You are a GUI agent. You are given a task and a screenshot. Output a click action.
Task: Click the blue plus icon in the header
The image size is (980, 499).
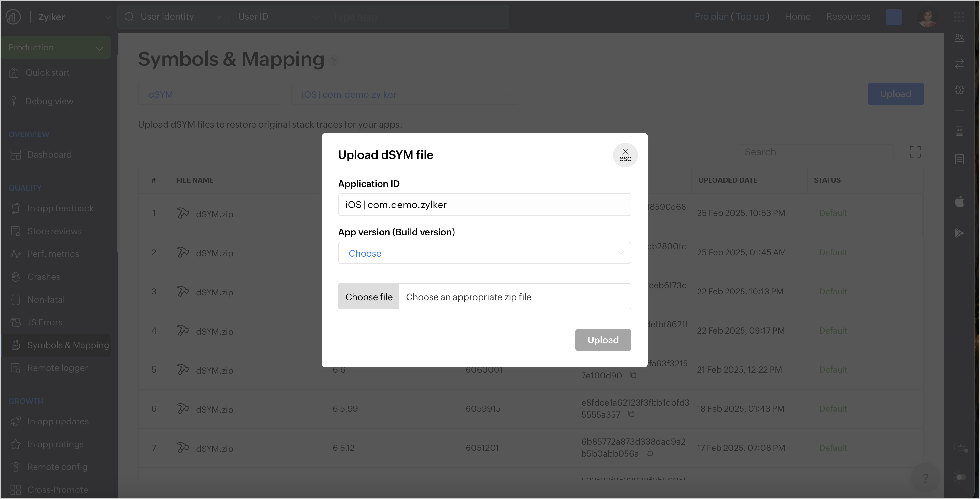pos(893,17)
